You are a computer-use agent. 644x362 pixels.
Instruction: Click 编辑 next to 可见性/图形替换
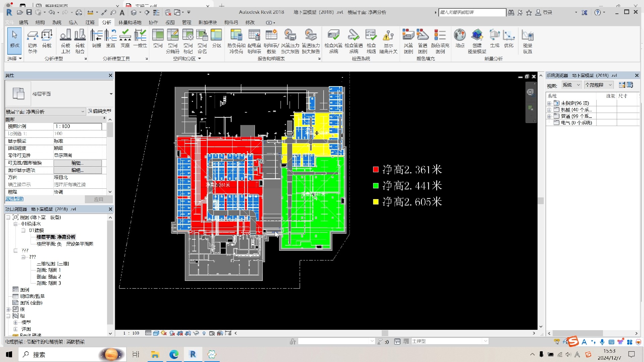click(x=77, y=163)
